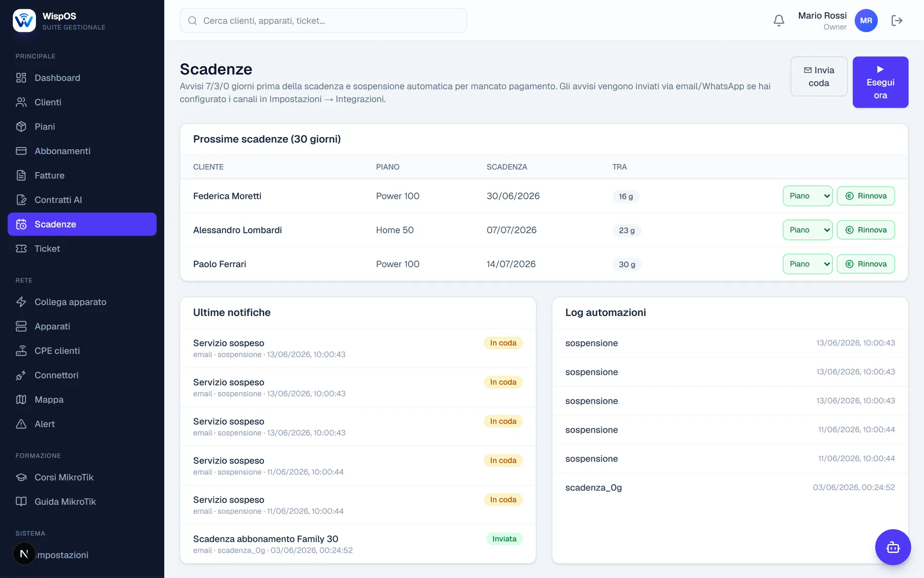The width and height of the screenshot is (924, 578).
Task: Click the Corsi MikroTik graduation cap icon
Action: (21, 477)
